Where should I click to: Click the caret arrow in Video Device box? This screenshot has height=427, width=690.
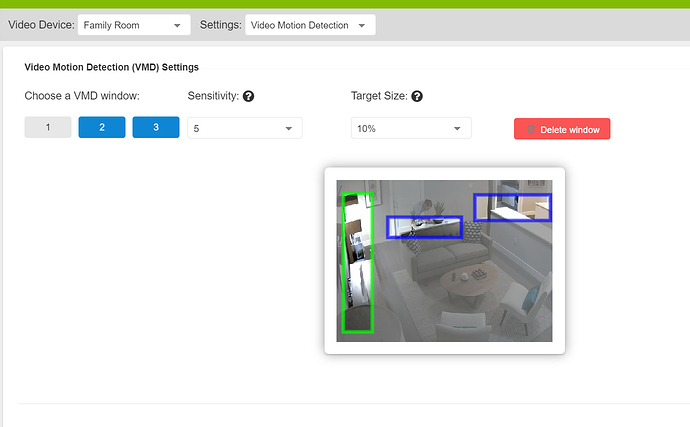177,25
